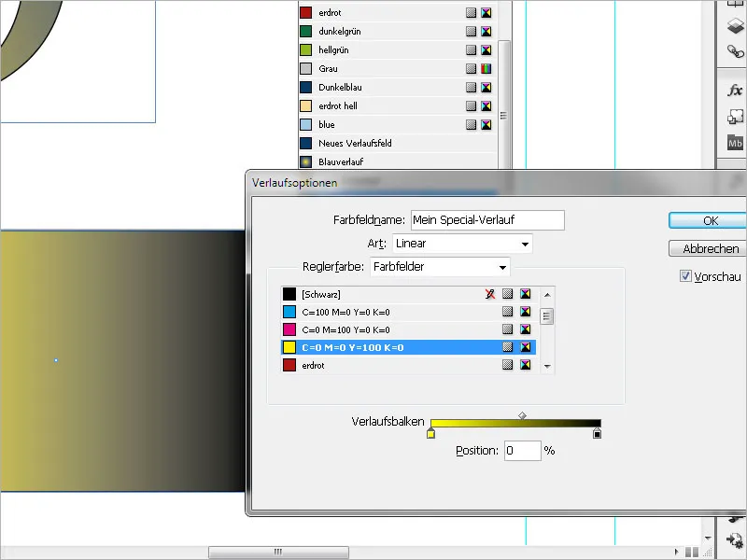Select erdrot swatch in Swatches panel
The image size is (747, 560).
coord(398,13)
